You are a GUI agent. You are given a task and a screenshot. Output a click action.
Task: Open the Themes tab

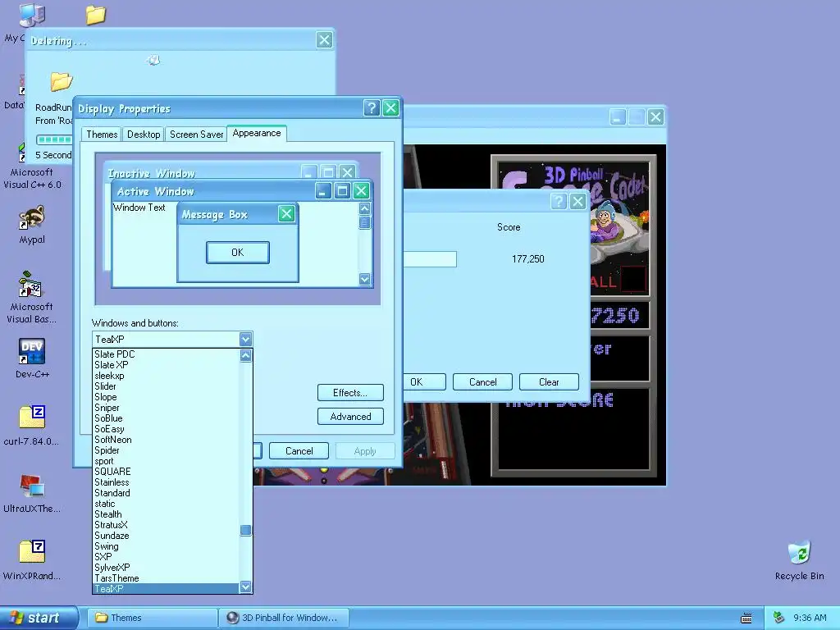coord(102,135)
